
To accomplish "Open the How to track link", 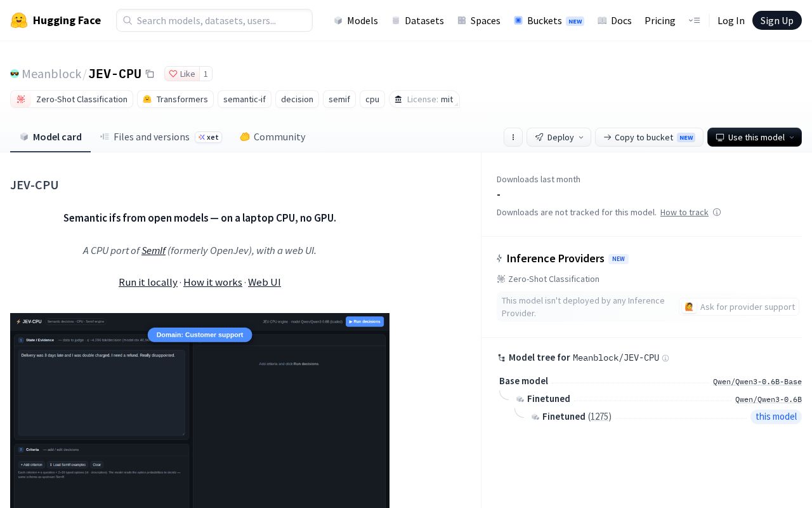I will 684,212.
